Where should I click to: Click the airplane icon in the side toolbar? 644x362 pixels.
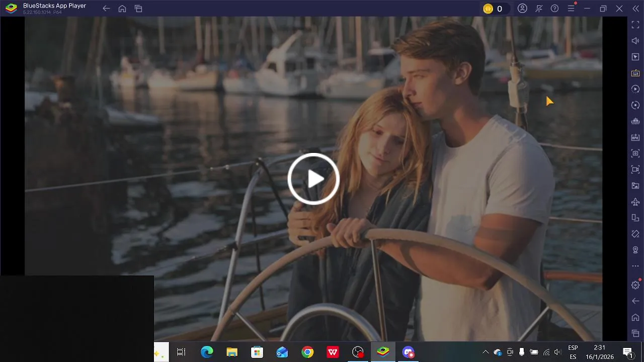click(635, 202)
